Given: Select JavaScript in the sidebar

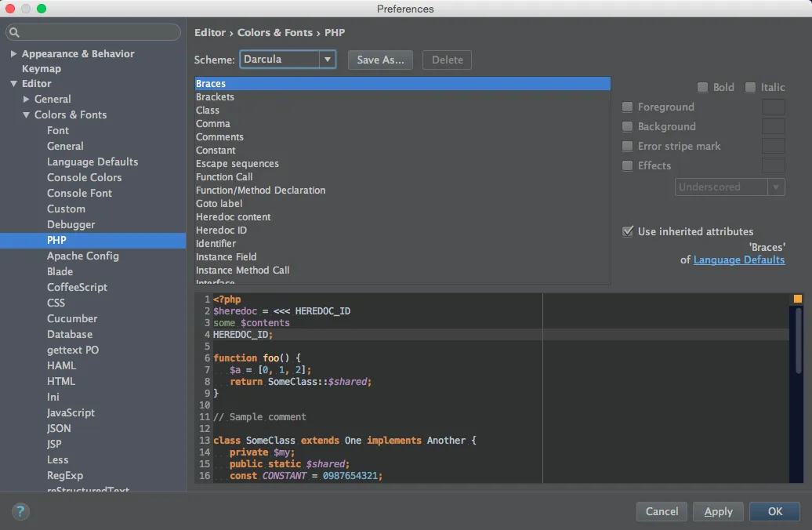Looking at the screenshot, I should [x=71, y=412].
